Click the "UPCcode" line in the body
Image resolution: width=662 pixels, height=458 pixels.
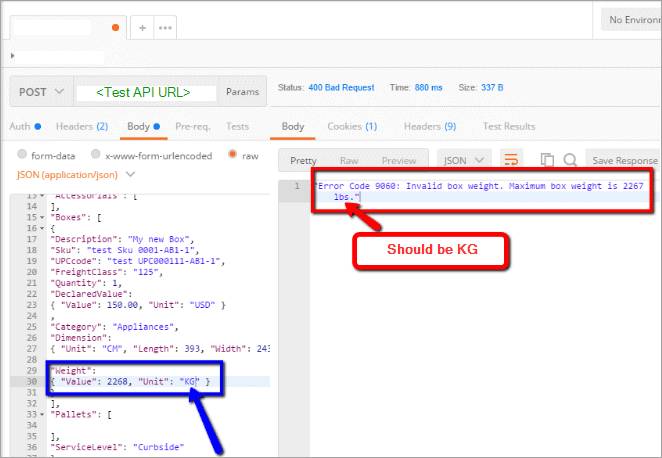(138, 261)
